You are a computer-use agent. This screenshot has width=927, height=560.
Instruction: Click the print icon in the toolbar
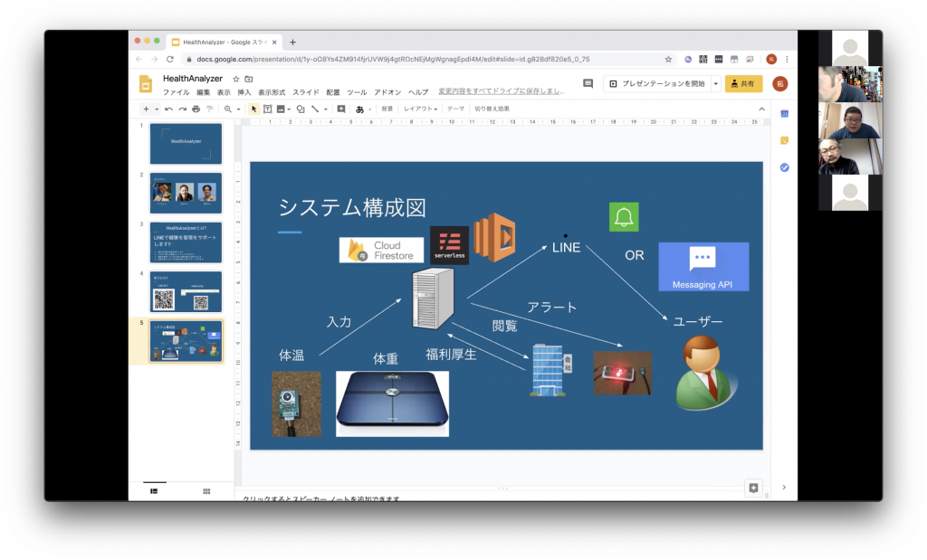pyautogui.click(x=196, y=109)
